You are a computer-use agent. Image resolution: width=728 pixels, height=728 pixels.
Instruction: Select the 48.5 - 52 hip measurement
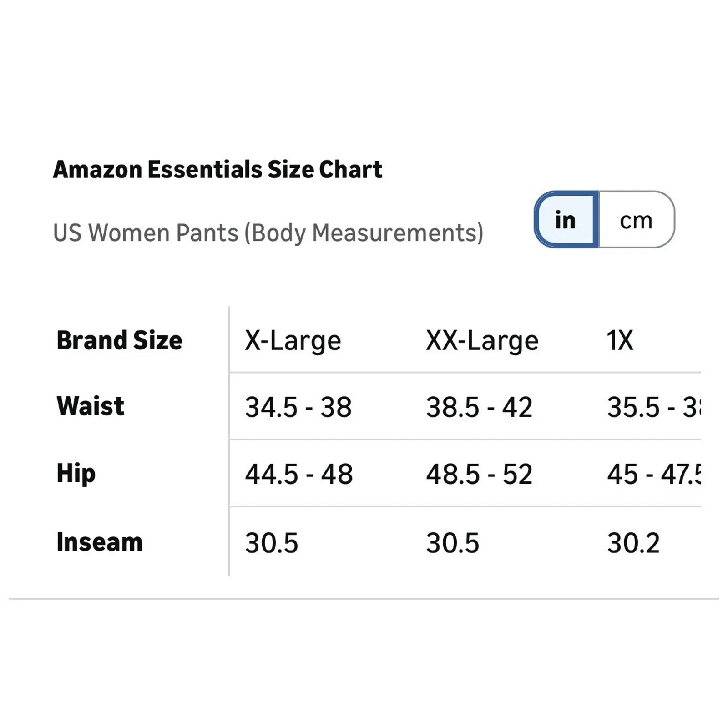[x=479, y=475]
